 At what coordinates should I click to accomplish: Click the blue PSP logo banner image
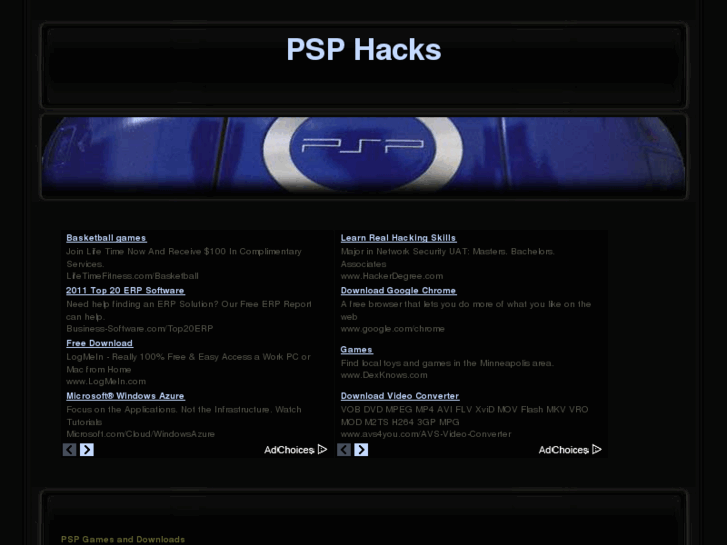(364, 156)
